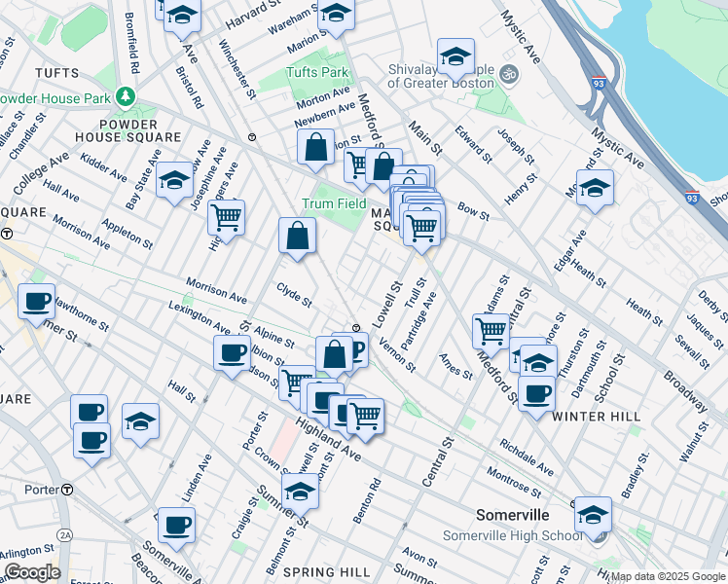Click the Montrose St street label
Screen dimensions: 728x584
point(514,482)
